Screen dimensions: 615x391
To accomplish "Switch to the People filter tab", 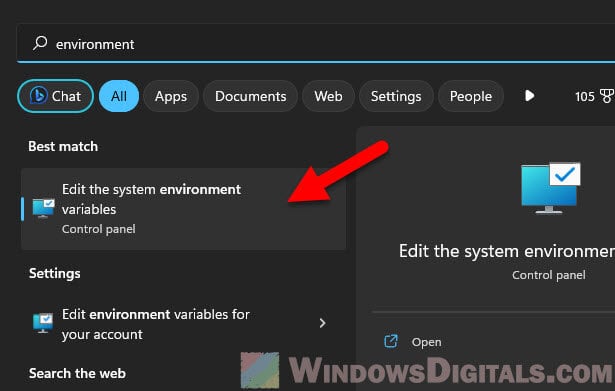I will pyautogui.click(x=471, y=96).
